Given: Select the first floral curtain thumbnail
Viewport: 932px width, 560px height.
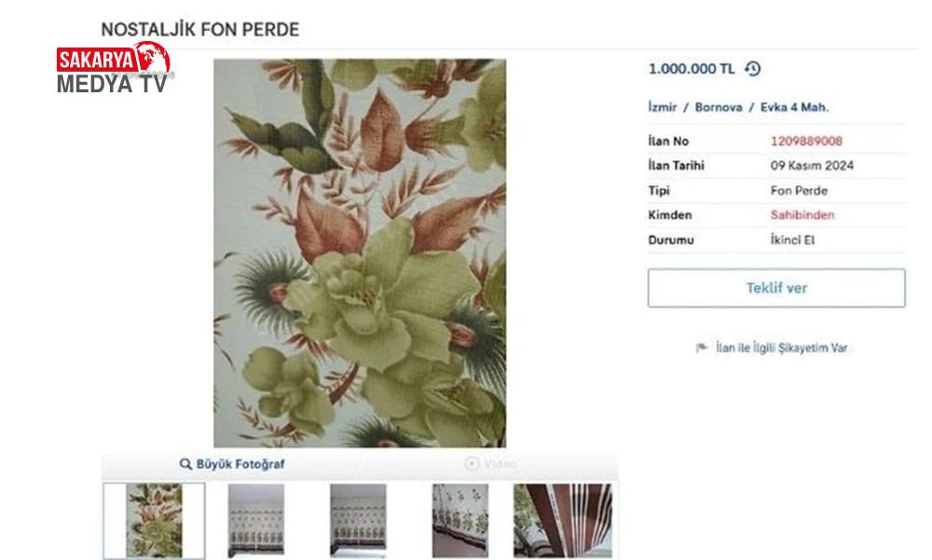Looking at the screenshot, I should coord(154,521).
